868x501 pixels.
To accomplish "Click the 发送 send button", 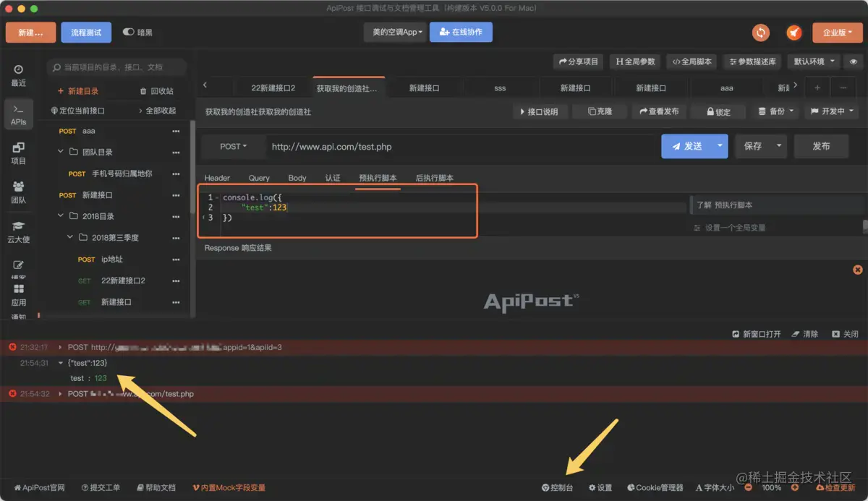I will click(686, 146).
